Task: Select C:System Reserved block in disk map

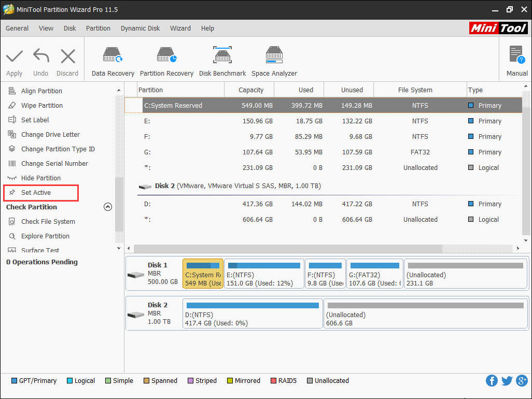Action: pyautogui.click(x=203, y=274)
